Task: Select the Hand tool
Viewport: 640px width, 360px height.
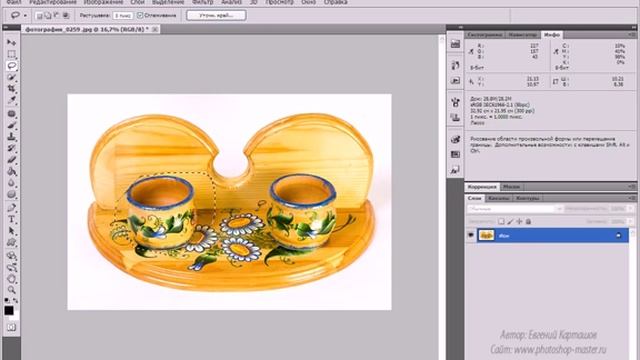Action: pyautogui.click(x=11, y=279)
